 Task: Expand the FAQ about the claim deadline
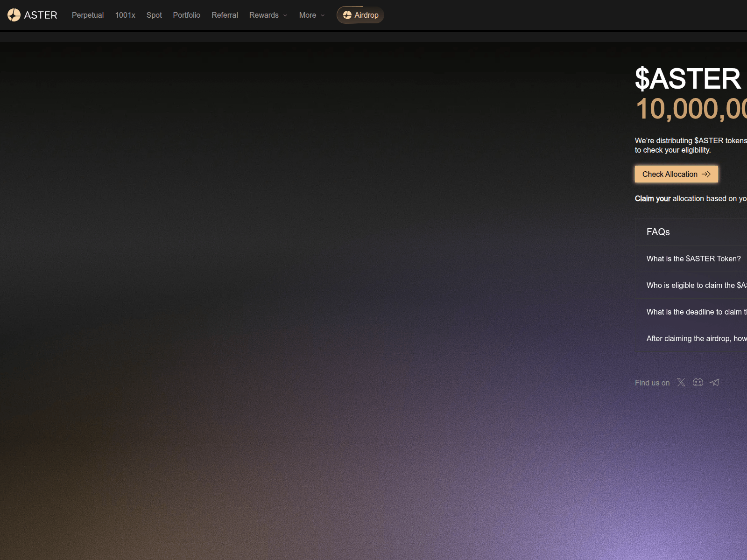(696, 312)
